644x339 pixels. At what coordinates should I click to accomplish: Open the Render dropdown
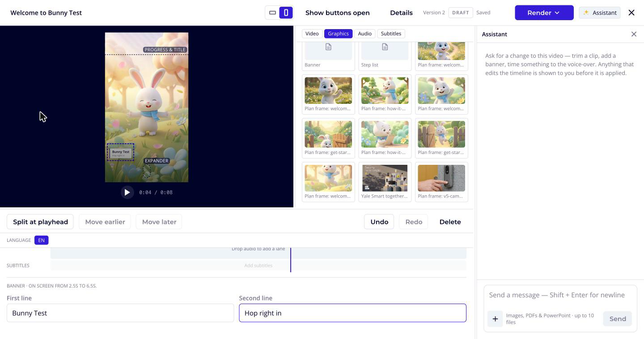544,13
